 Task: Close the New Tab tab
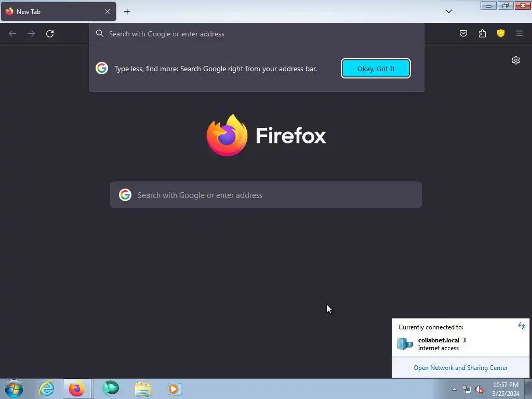point(108,11)
